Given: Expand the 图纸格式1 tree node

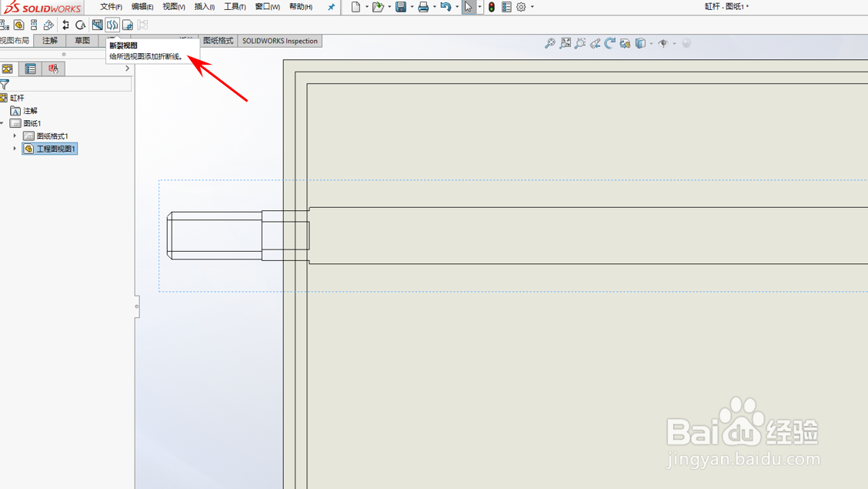Looking at the screenshot, I should click(x=15, y=136).
